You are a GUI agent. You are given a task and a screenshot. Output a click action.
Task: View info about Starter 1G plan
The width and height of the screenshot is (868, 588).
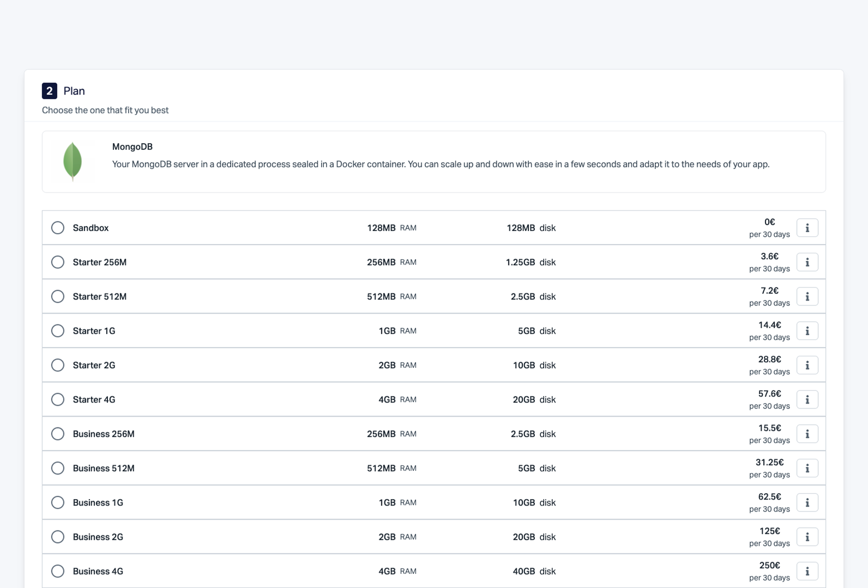click(x=807, y=331)
